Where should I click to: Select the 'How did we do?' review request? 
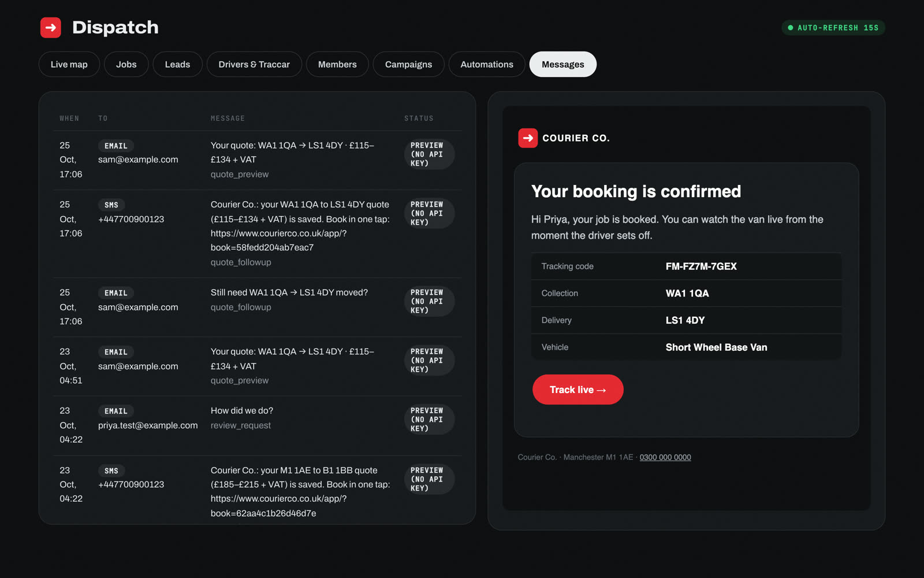point(258,425)
